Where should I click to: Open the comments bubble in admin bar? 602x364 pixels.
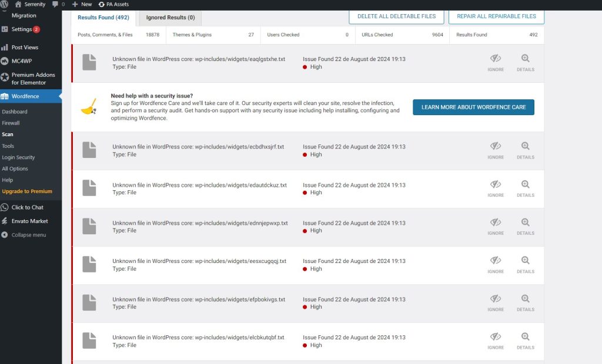click(58, 4)
